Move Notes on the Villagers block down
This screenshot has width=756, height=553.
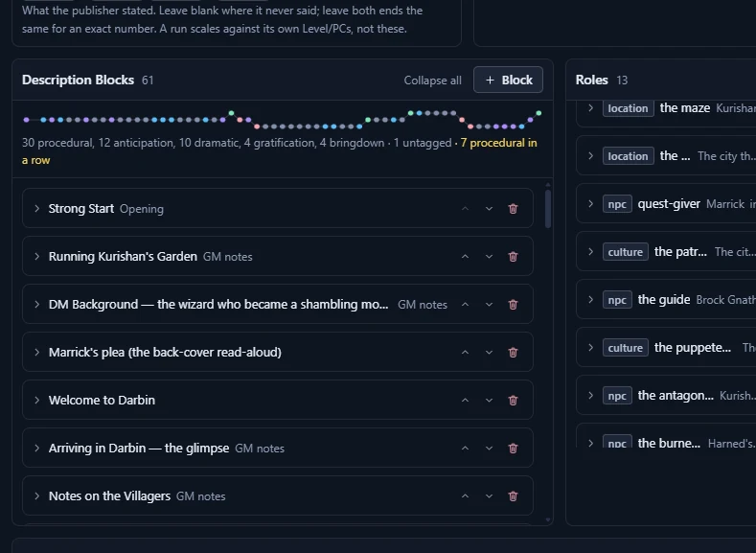pos(489,496)
